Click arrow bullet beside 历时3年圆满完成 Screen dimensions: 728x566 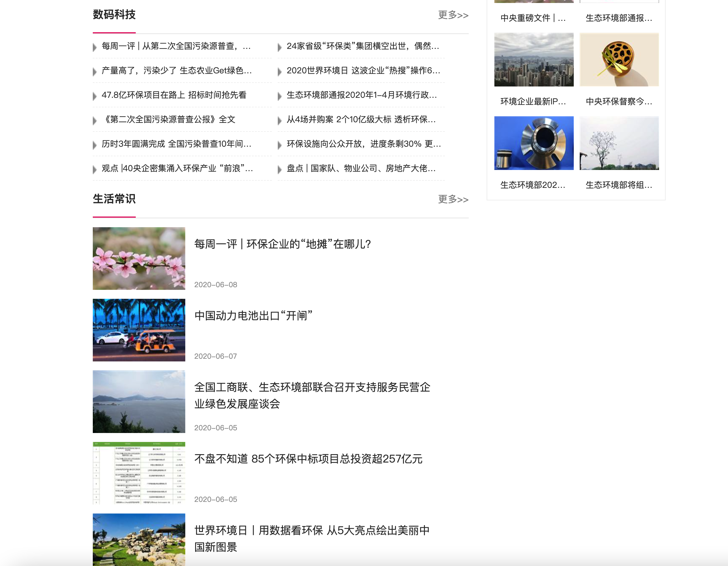(95, 145)
